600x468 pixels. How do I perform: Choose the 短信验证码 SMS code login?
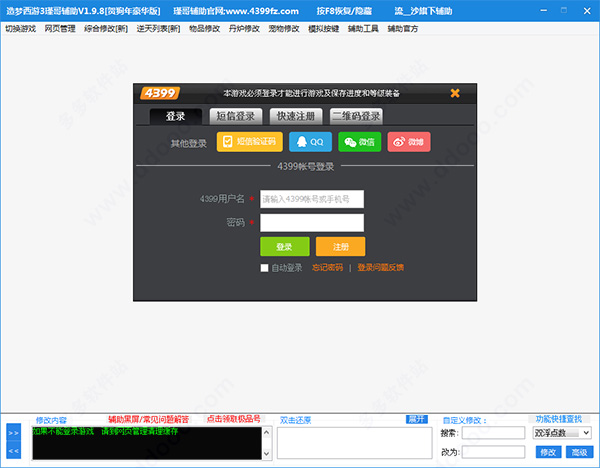click(250, 142)
